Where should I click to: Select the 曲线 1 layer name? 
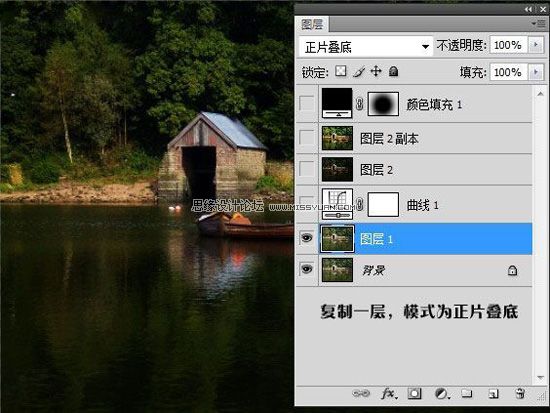pos(422,205)
